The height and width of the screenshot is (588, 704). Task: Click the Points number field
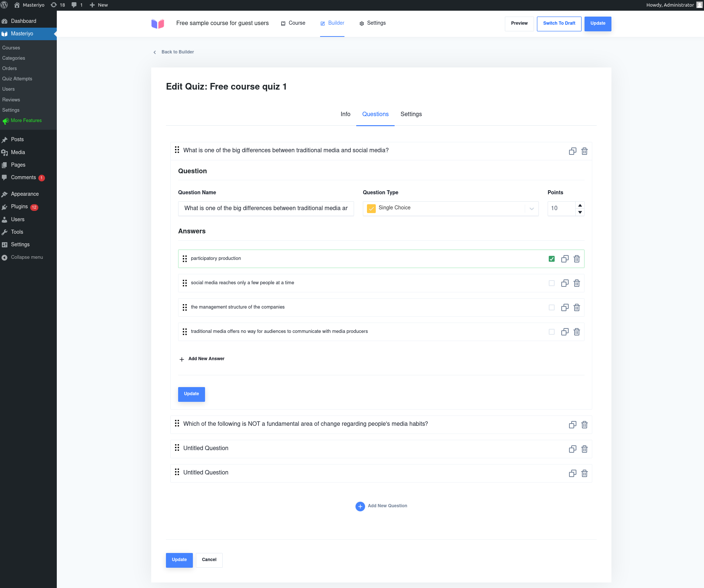pyautogui.click(x=561, y=209)
